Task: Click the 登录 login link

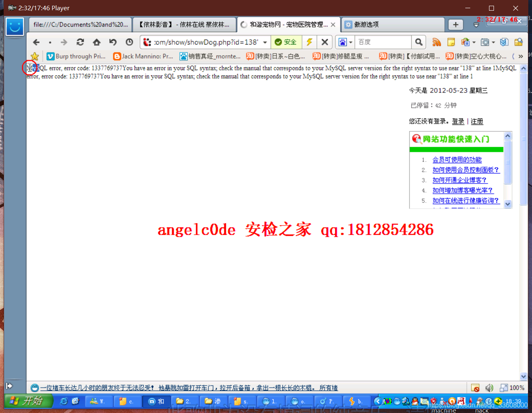Action: pos(458,121)
